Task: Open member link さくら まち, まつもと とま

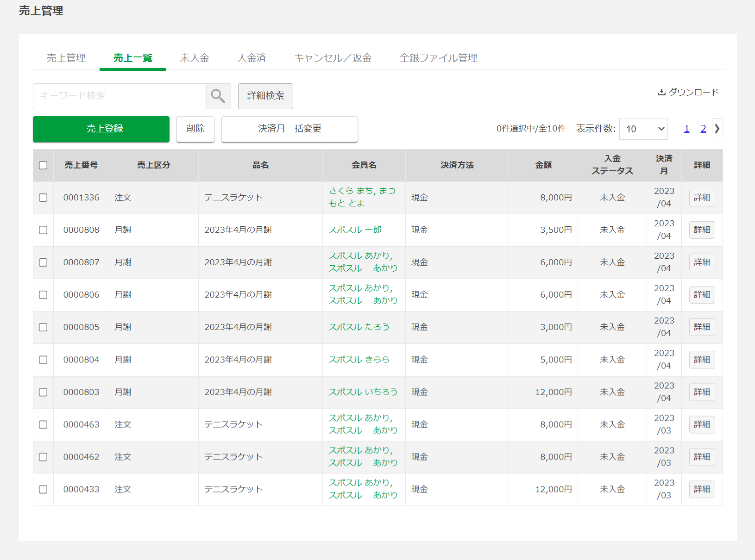Action: [x=362, y=197]
